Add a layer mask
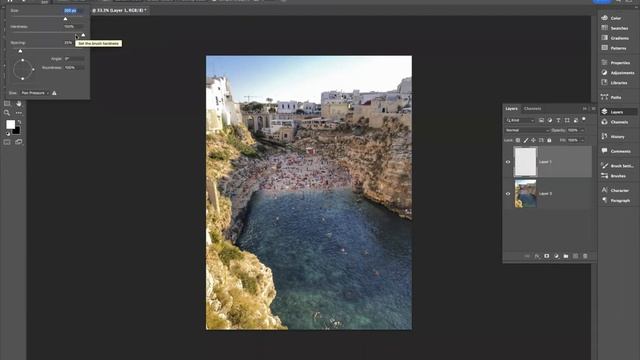The image size is (640, 360). point(547,256)
